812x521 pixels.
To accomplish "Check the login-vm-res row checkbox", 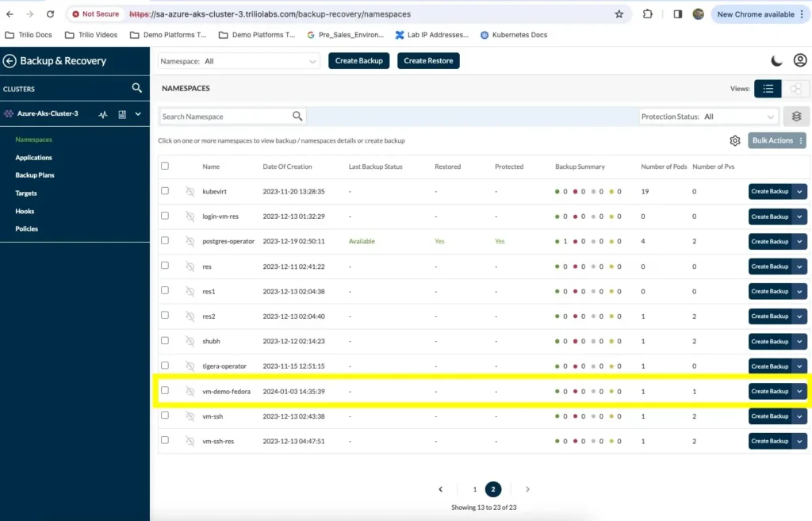I will click(x=165, y=216).
